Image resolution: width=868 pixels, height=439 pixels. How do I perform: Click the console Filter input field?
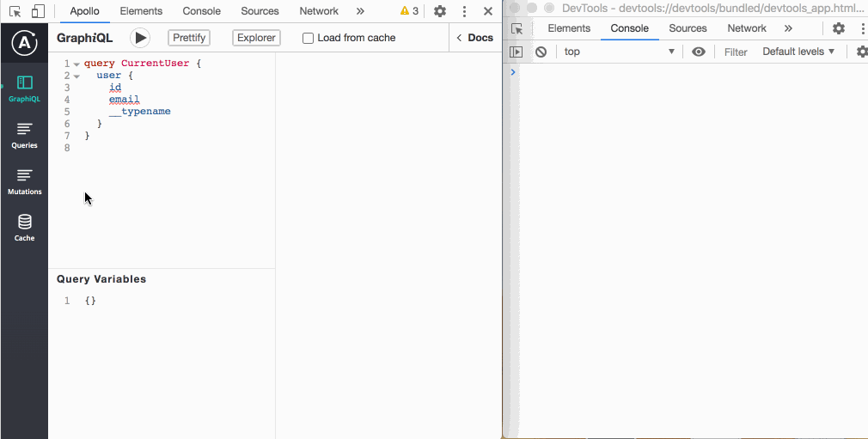click(x=736, y=52)
